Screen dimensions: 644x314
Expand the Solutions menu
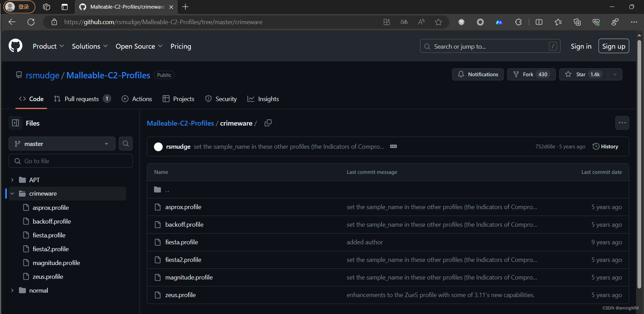click(x=90, y=46)
